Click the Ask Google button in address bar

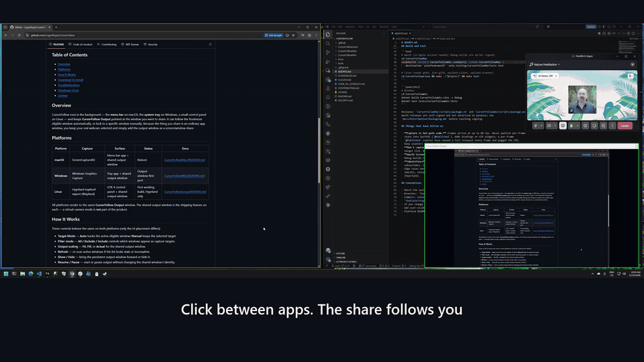pyautogui.click(x=274, y=36)
